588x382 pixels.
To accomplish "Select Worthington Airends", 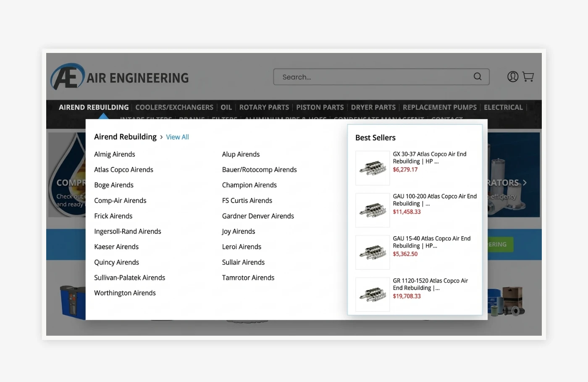I will (125, 293).
